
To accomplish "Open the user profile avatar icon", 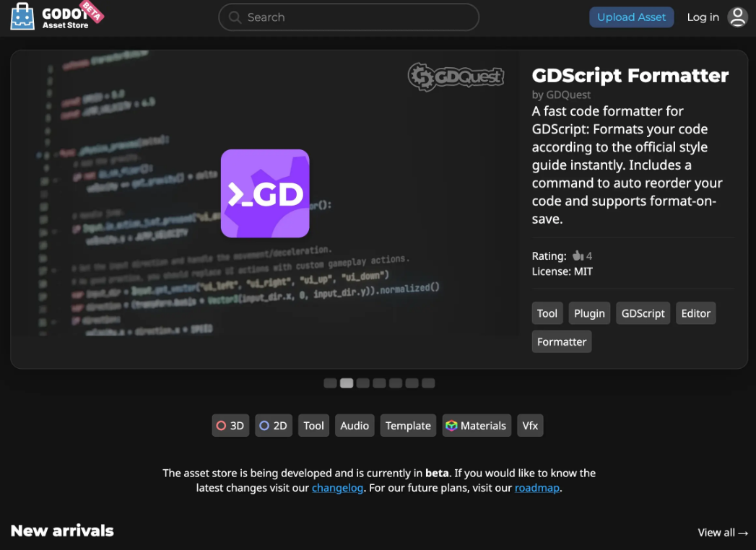I will [737, 17].
